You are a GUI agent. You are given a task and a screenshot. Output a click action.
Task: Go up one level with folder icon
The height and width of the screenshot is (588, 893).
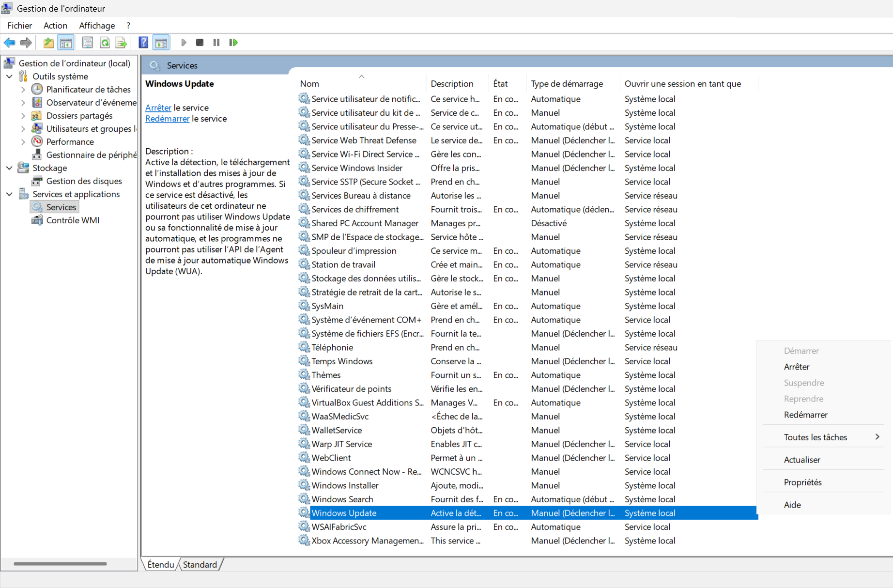[48, 43]
